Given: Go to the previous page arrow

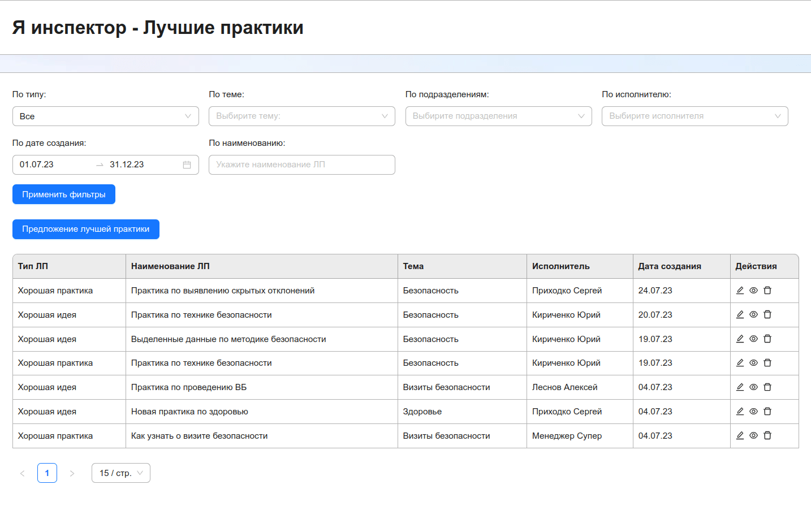Looking at the screenshot, I should (23, 473).
